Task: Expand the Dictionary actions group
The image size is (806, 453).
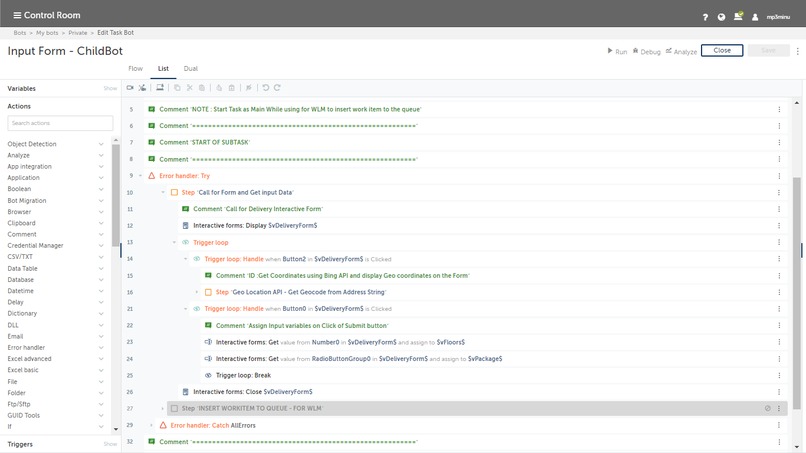Action: click(x=101, y=314)
